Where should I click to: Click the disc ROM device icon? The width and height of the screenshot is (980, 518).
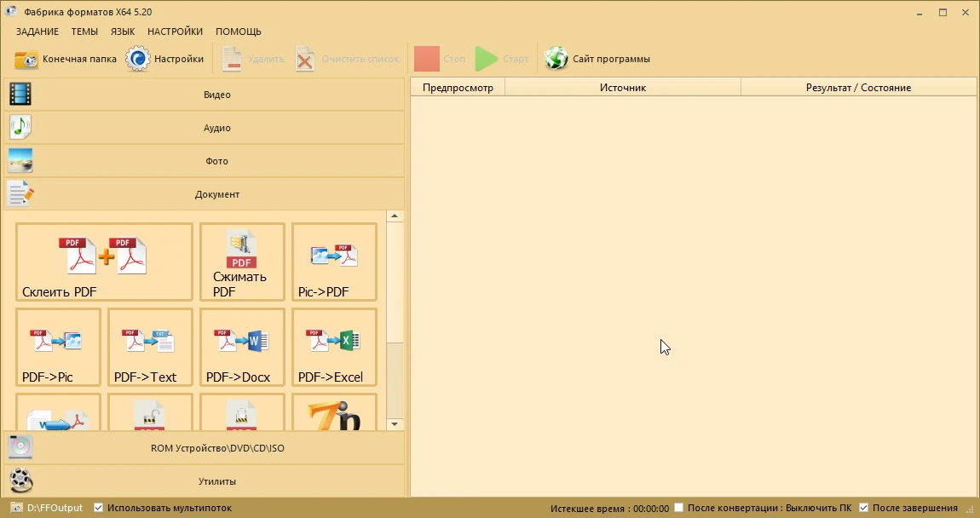point(20,447)
